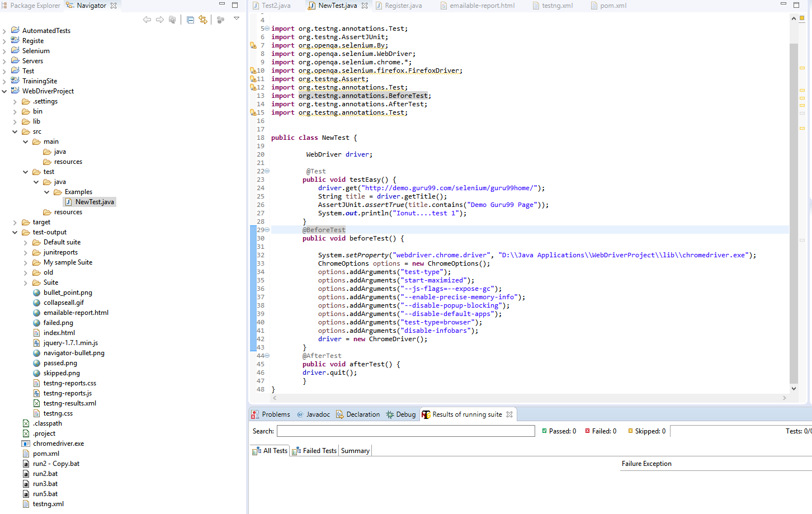Click the yellow Skipped icon in results
This screenshot has height=514, width=812.
[630, 431]
